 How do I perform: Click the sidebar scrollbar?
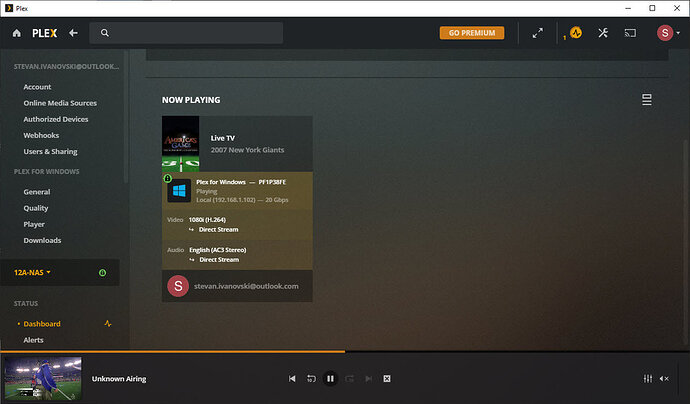[126, 117]
